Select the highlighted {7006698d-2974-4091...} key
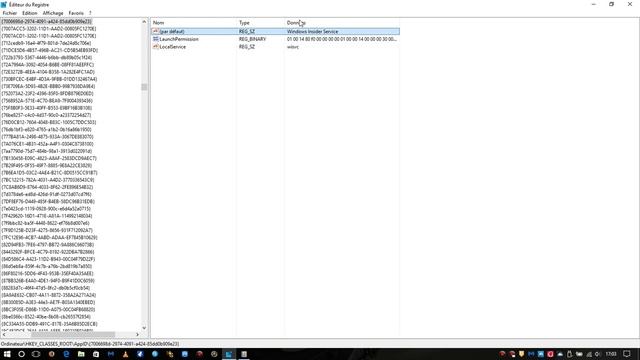The image size is (640, 360). [x=47, y=22]
